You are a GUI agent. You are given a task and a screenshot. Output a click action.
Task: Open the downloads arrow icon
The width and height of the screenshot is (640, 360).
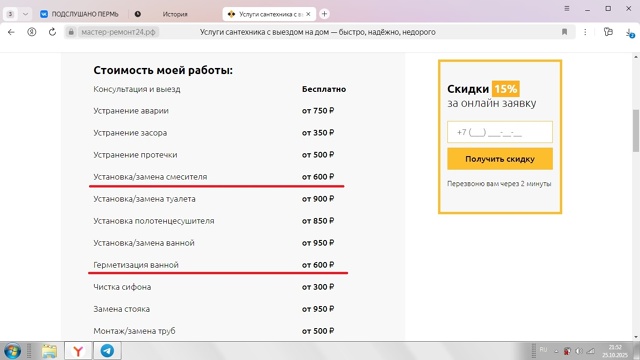[x=630, y=33]
